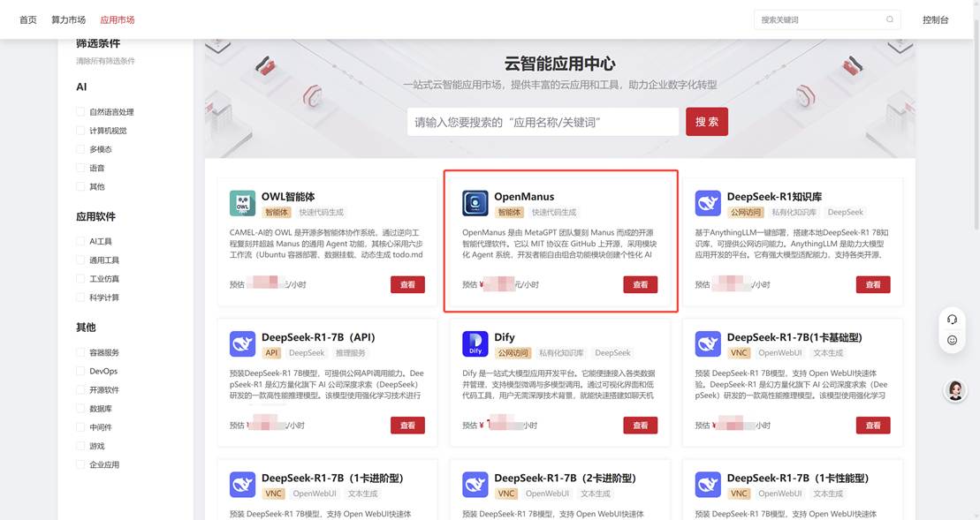Click the 应用名称/关键词 search input field
Screen dimensions: 980x520
tap(543, 122)
